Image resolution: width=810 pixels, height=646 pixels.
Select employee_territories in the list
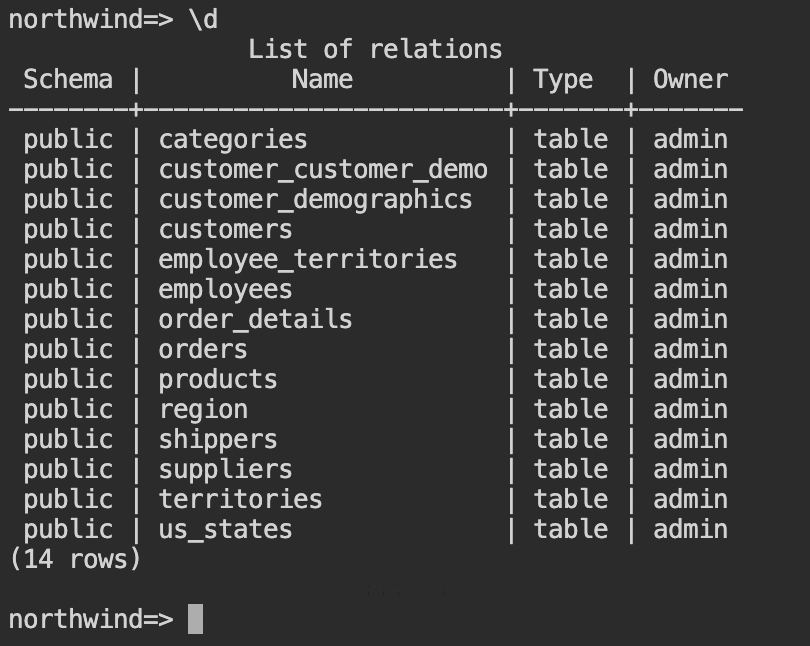tap(308, 260)
